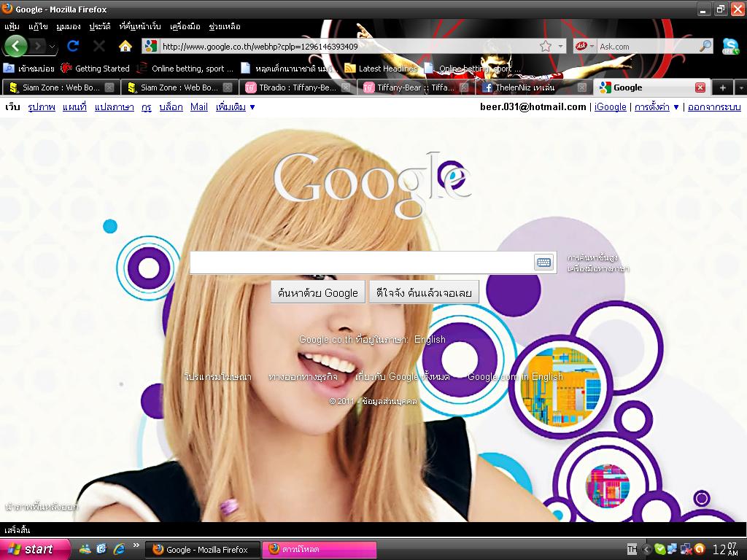Screen dimensions: 747x560
Task: Expand the quick launch overflow chevron
Action: (136, 545)
